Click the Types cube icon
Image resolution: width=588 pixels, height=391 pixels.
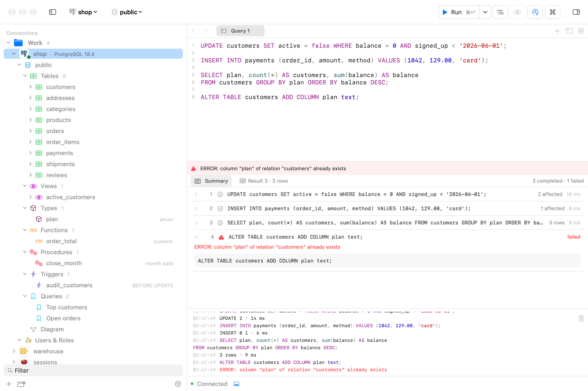click(33, 208)
